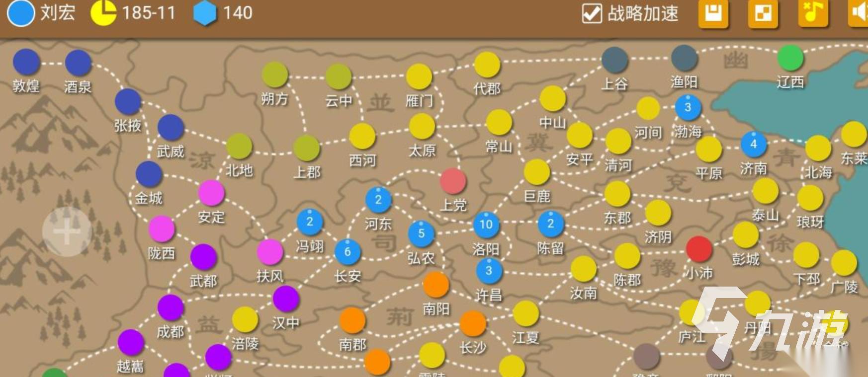The height and width of the screenshot is (377, 868).
Task: Click the dark blue 金城 city node
Action: coord(149,174)
